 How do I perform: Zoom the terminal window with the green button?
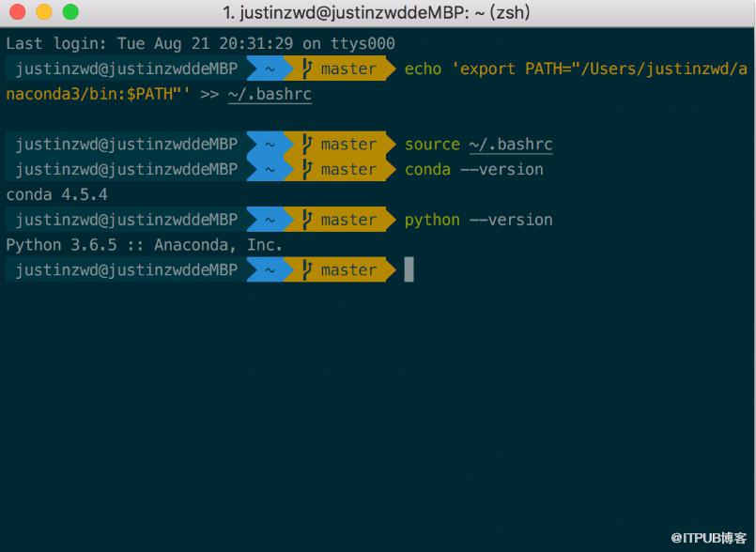tap(70, 11)
